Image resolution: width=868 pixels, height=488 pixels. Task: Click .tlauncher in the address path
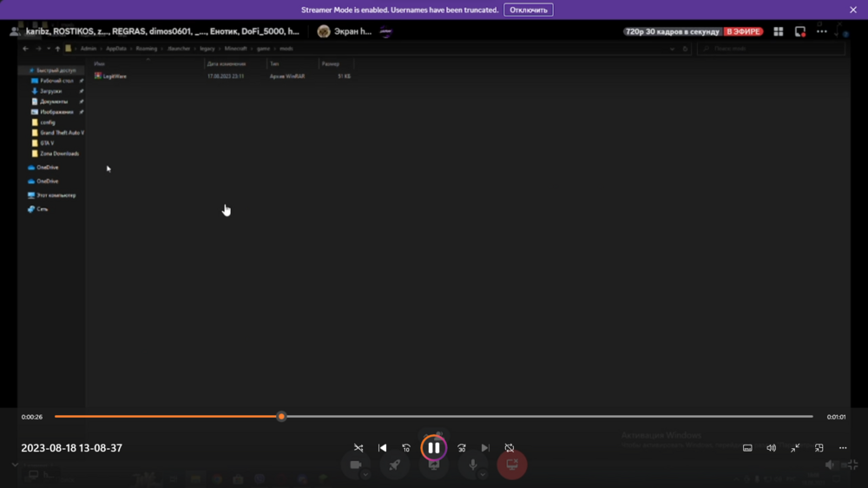pos(179,49)
